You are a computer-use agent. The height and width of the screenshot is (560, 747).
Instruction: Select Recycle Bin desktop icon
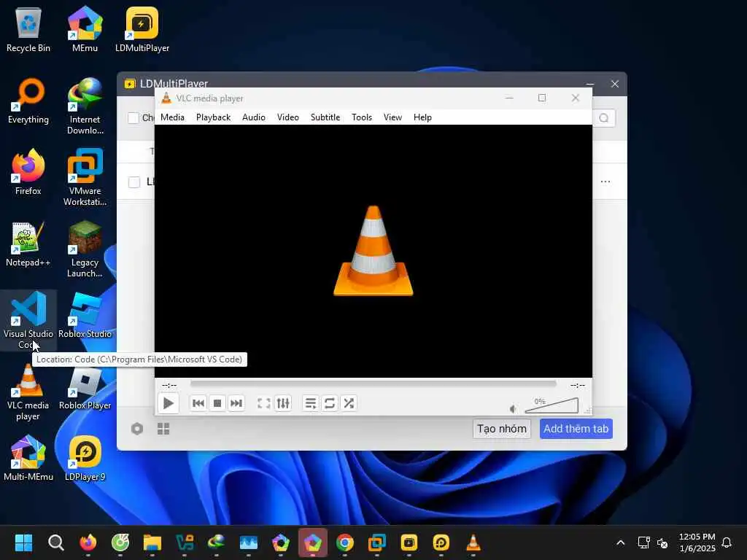28,29
